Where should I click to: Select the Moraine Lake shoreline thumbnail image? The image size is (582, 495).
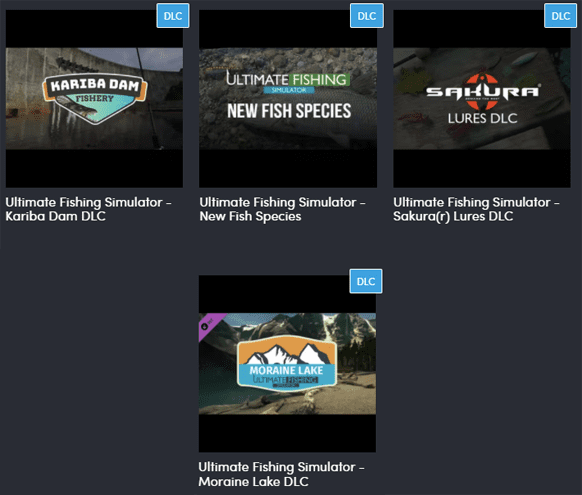(287, 364)
